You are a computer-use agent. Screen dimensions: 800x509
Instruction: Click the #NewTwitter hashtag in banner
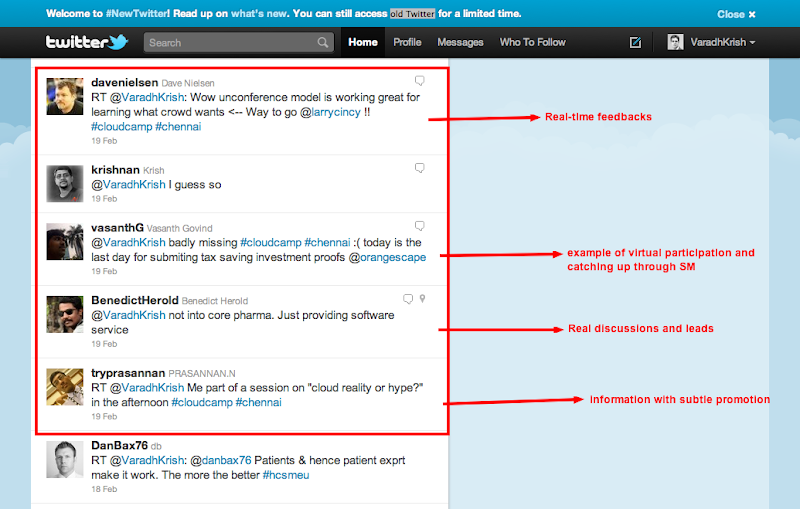[x=138, y=14]
